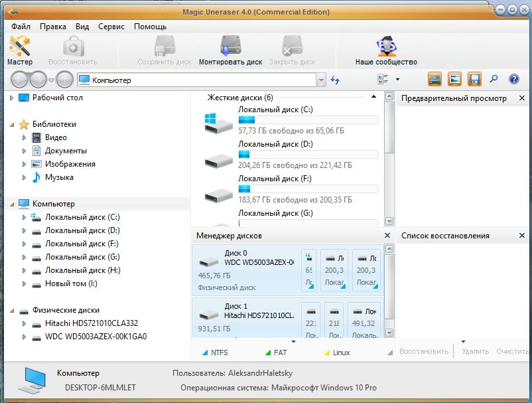The image size is (532, 403).
Task: Open the Компьютер address dropdown
Action: [x=321, y=80]
